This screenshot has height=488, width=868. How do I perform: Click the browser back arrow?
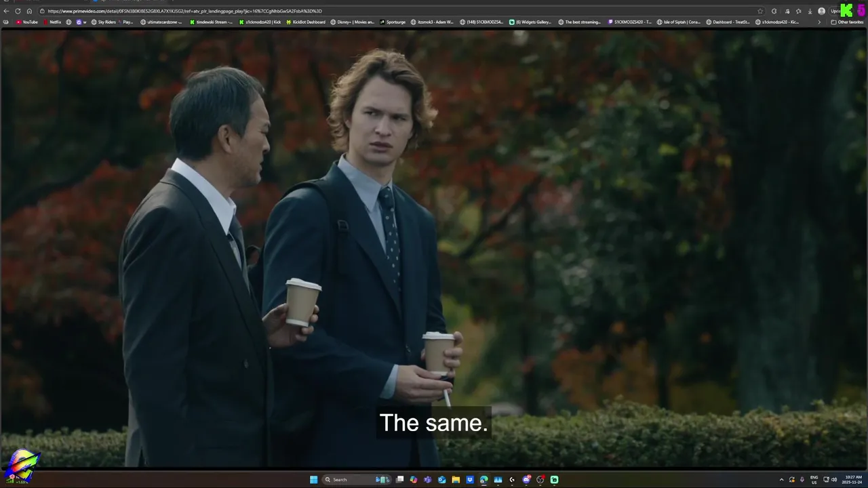[7, 11]
